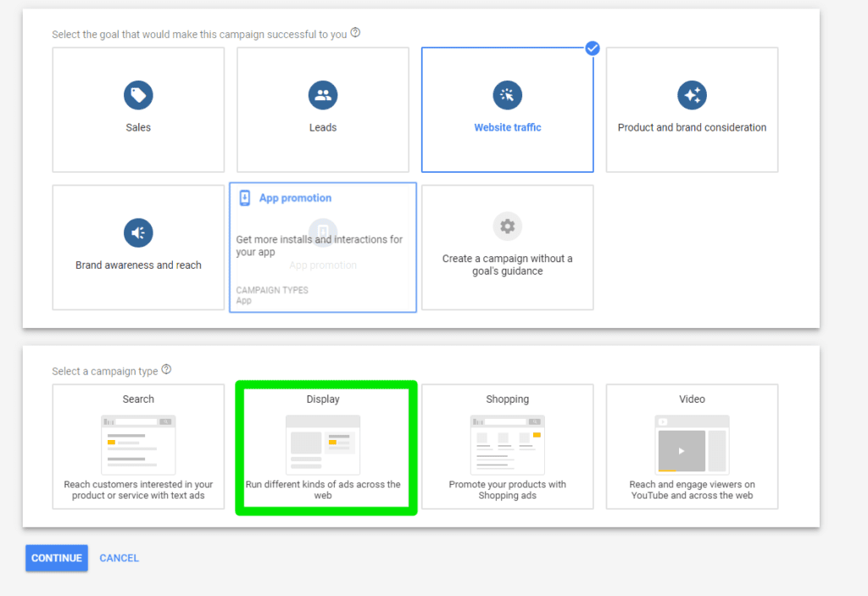Screen dimensions: 868x596
Task: Open the campaign goal help tooltip icon
Action: click(354, 31)
